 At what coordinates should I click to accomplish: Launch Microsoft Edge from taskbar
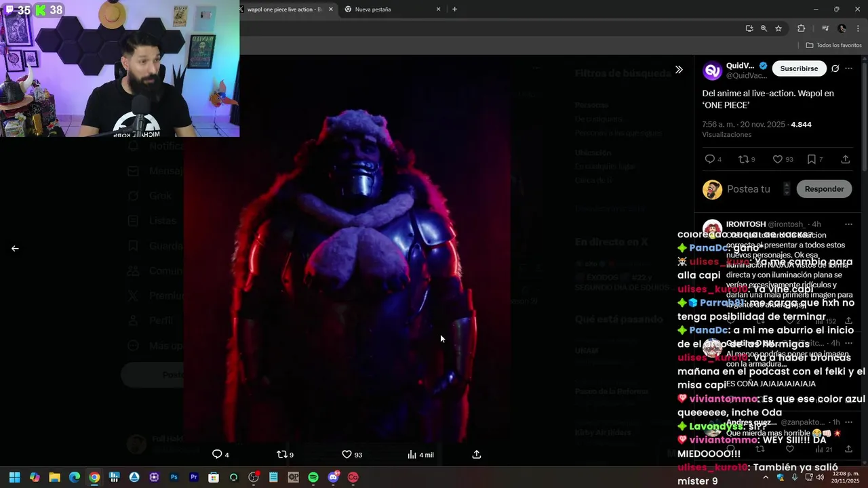[x=75, y=477]
